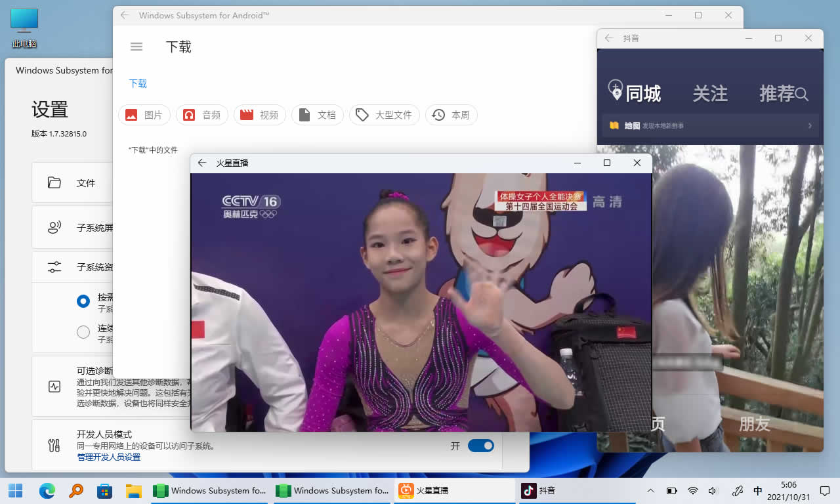Switch the 中 input method indicator
The width and height of the screenshot is (840, 504).
coord(758,490)
